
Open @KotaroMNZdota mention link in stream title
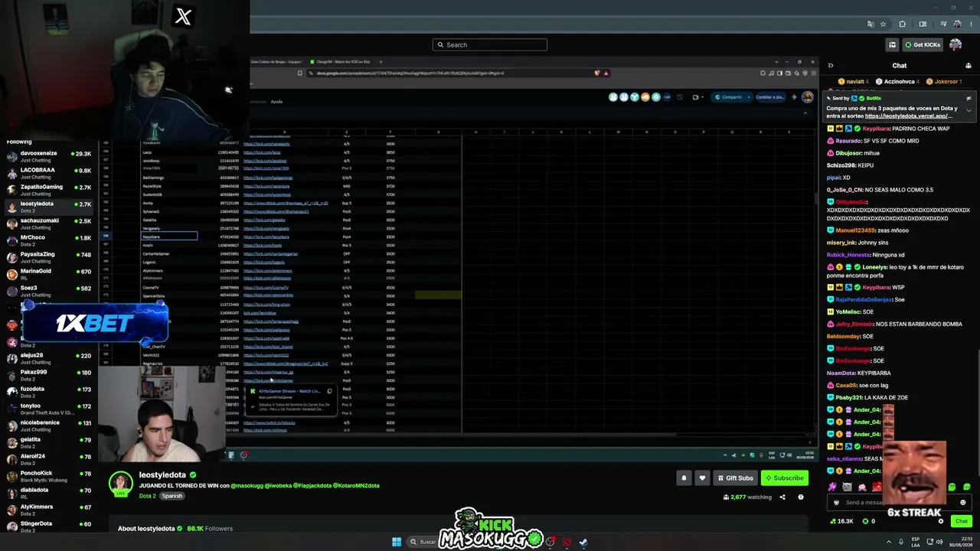click(x=357, y=486)
